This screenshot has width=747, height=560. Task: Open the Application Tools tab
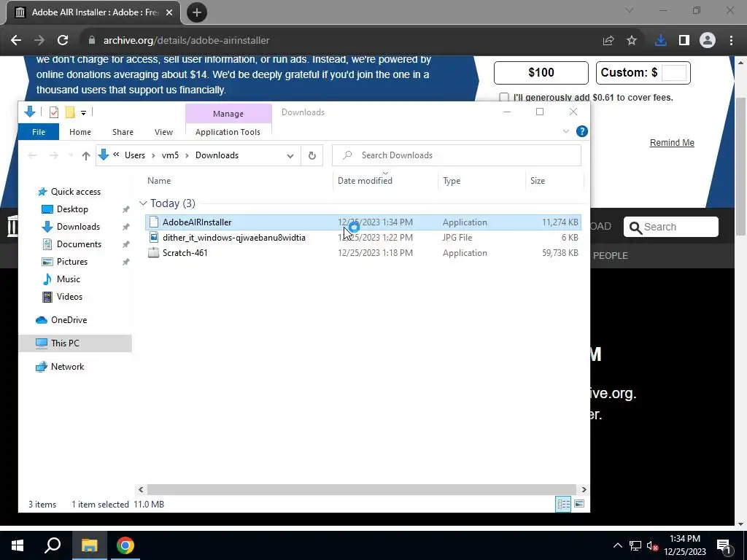228,132
